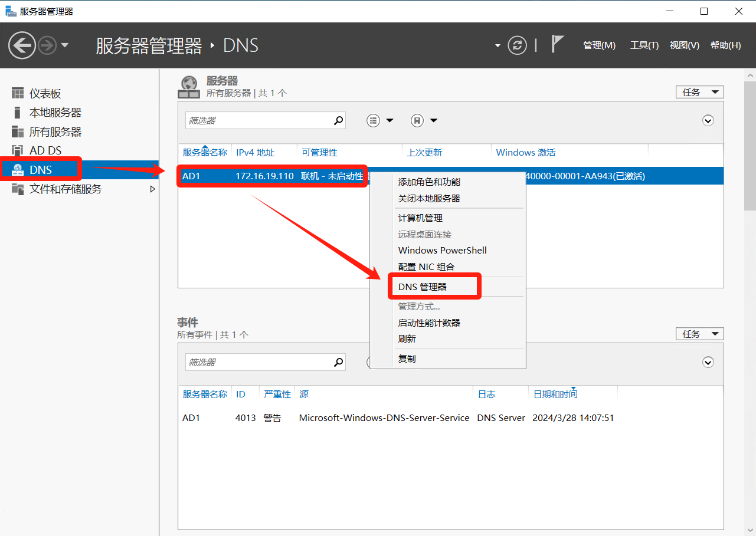Select 本地服务器 in the sidebar
The height and width of the screenshot is (536, 756).
[x=55, y=113]
